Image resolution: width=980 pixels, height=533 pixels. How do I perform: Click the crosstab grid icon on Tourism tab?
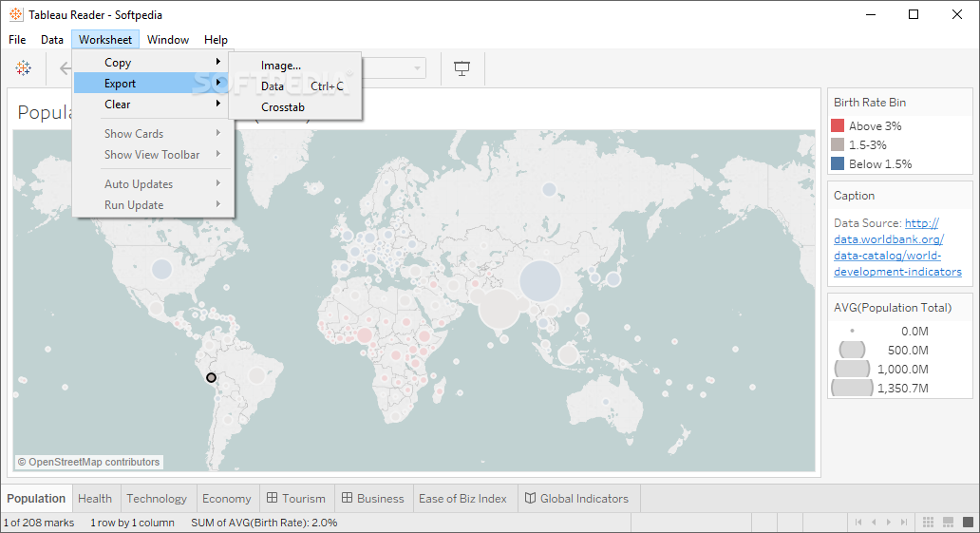(272, 498)
